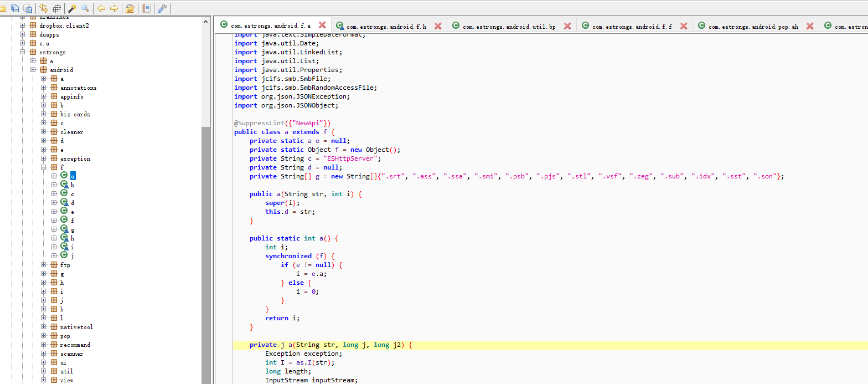The height and width of the screenshot is (384, 868).
Task: Open text search with magic wand icon
Action: [73, 8]
